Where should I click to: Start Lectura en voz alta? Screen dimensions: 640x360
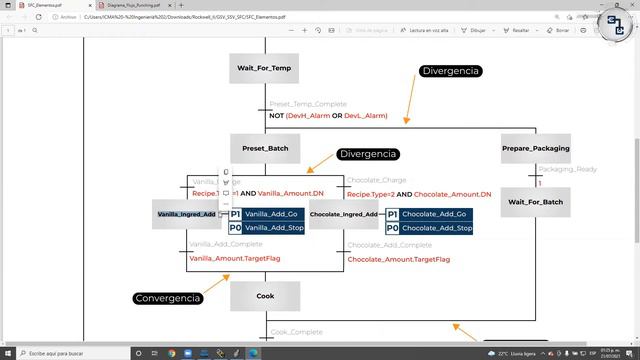(x=424, y=30)
